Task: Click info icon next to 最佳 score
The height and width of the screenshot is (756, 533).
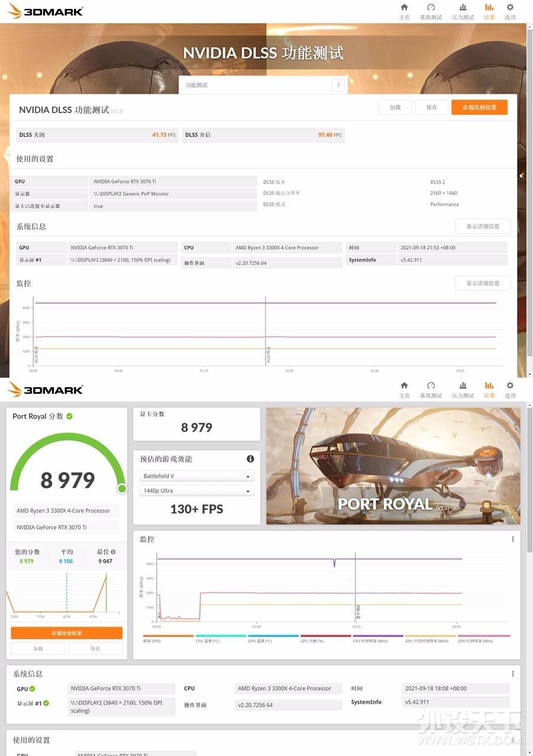Action: [x=113, y=552]
